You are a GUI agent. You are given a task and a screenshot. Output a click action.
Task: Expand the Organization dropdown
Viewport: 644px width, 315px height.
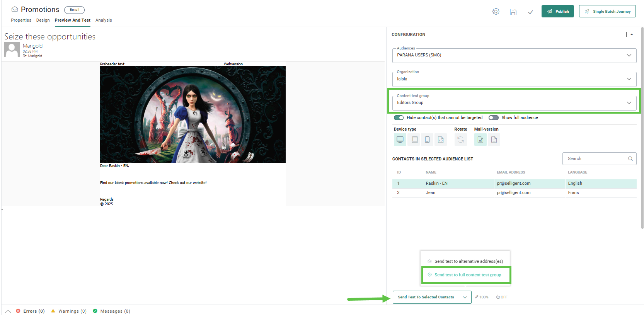pos(514,79)
